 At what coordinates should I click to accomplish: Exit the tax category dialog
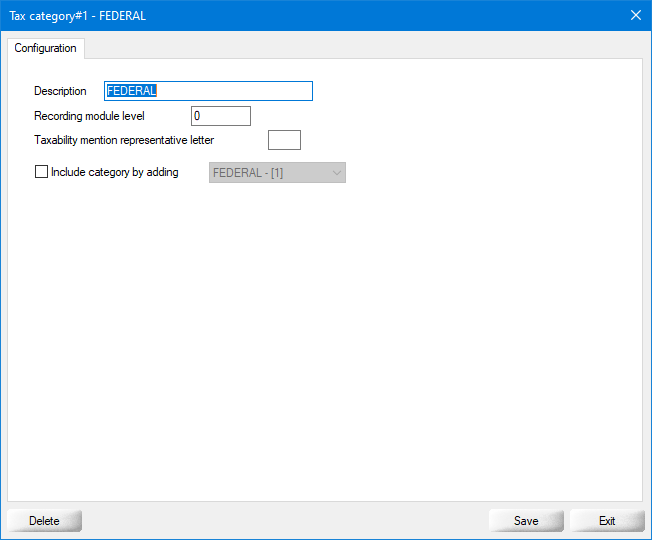pos(607,521)
